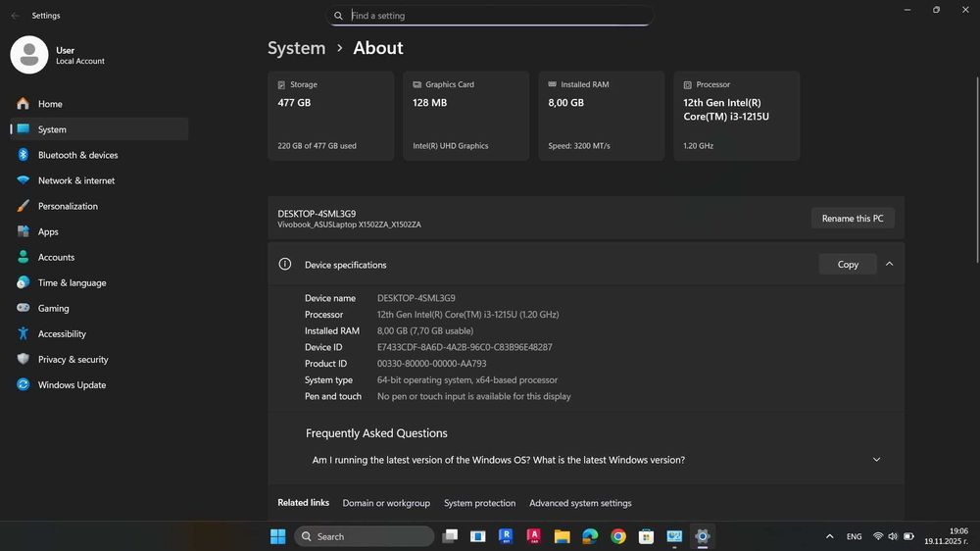The image size is (980, 551).
Task: Open the Home settings page
Action: coord(99,104)
